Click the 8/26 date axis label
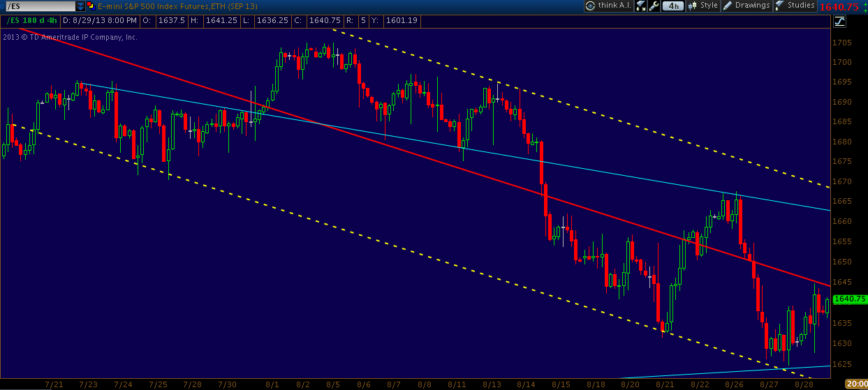Screen dimensions: 868x390 click(x=734, y=384)
